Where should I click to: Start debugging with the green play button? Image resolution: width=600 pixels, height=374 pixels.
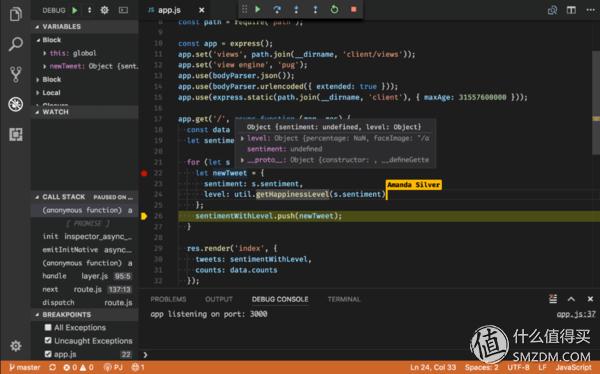pyautogui.click(x=75, y=10)
